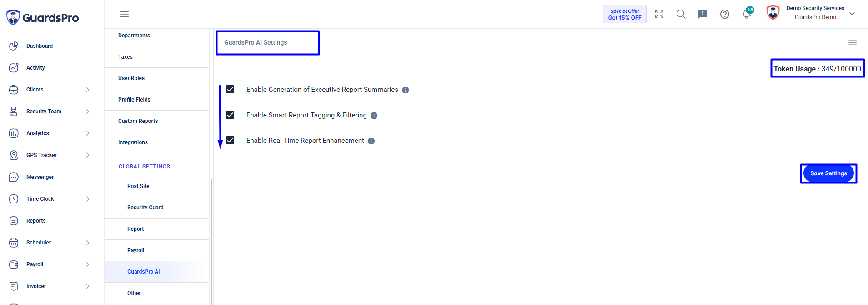Open Custom Reports settings

(x=157, y=121)
